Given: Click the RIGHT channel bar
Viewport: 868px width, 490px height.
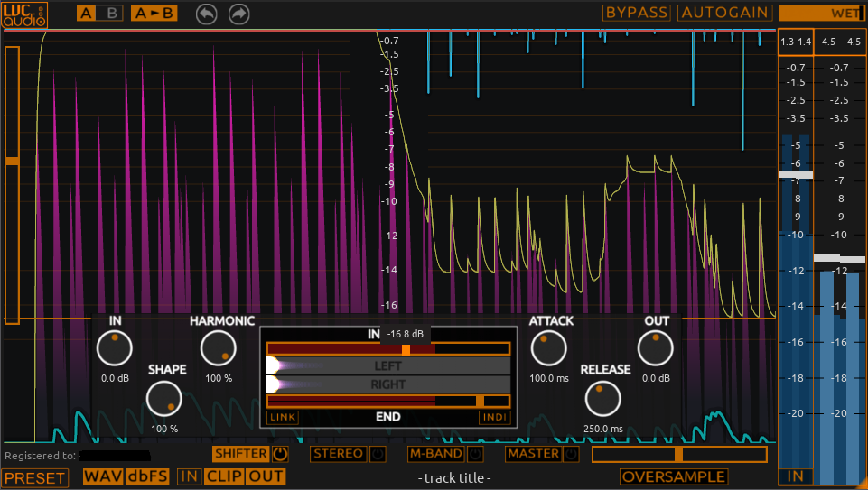Looking at the screenshot, I should [388, 384].
